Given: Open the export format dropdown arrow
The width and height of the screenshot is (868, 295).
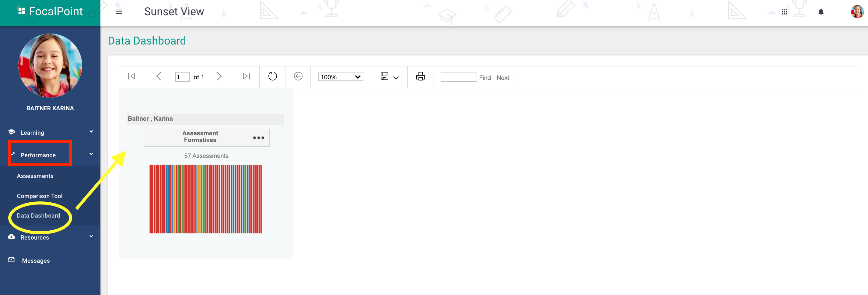Looking at the screenshot, I should (396, 78).
